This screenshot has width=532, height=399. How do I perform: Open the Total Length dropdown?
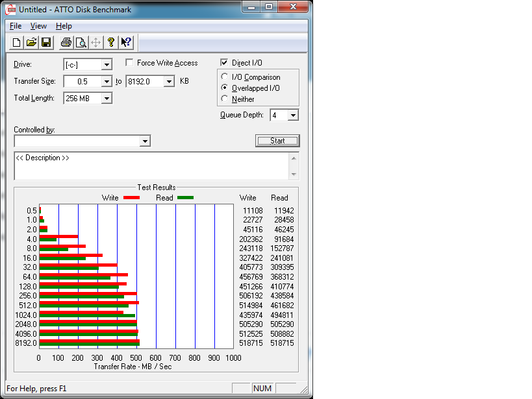107,99
